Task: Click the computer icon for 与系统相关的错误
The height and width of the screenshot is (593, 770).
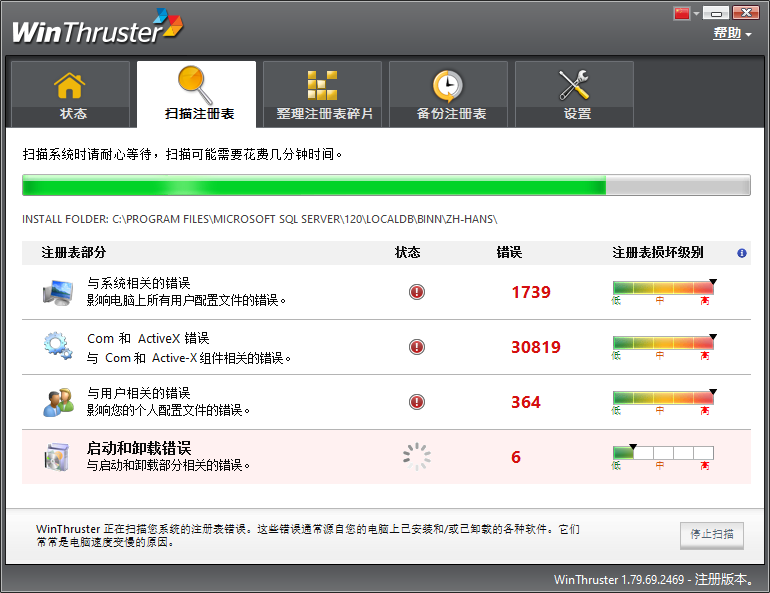Action: (x=58, y=292)
